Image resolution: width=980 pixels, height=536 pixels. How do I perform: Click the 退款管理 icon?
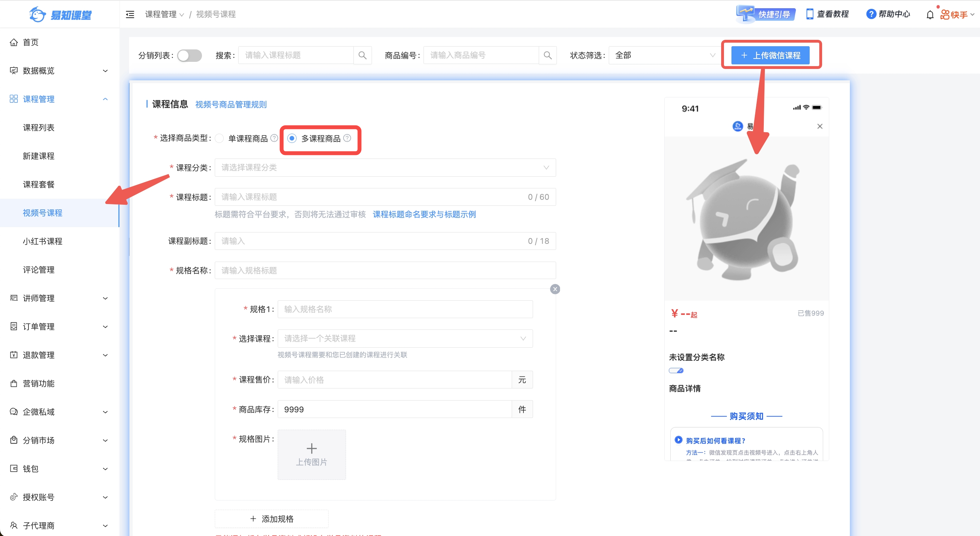pos(14,355)
